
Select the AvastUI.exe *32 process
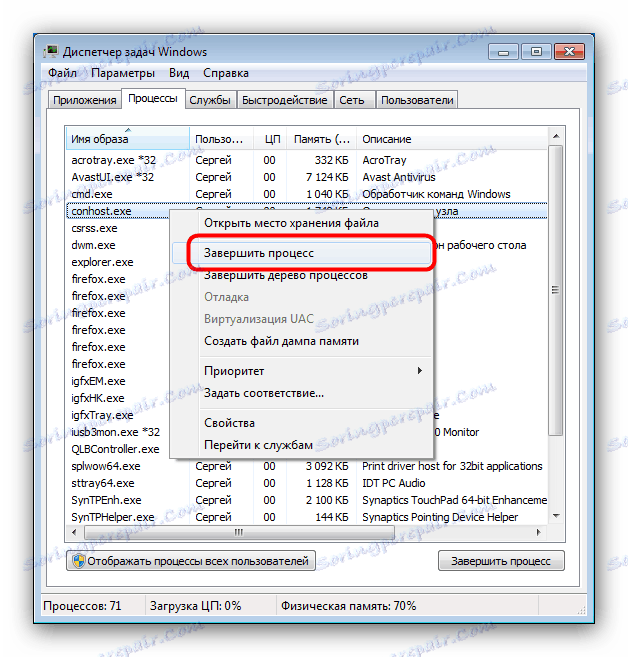(307, 177)
